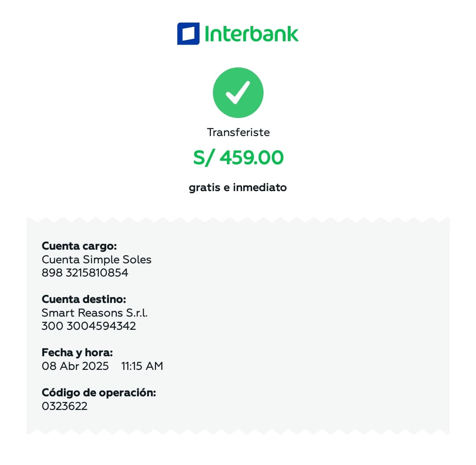This screenshot has height=465, width=476.
Task: Click the zigzag bottom edge of receipt
Action: (x=238, y=432)
